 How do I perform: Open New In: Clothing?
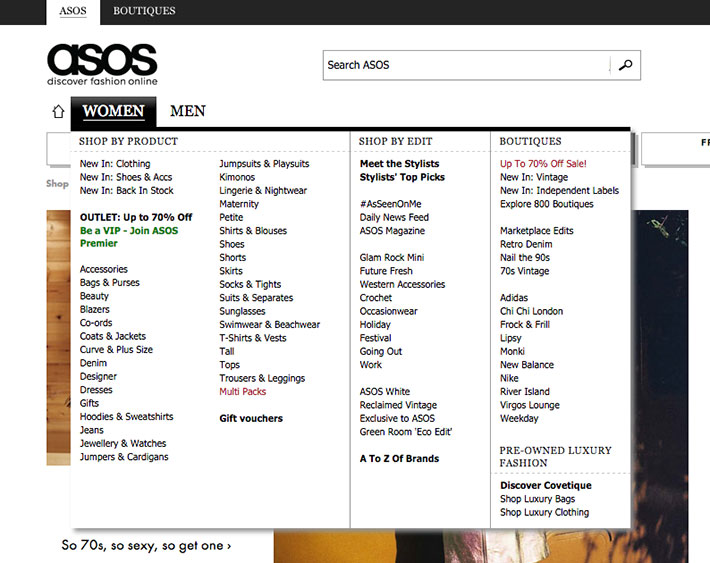click(115, 164)
